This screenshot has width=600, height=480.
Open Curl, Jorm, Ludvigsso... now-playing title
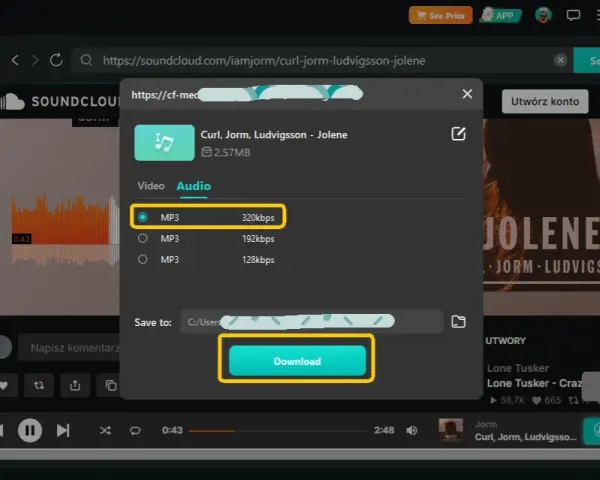click(x=525, y=437)
